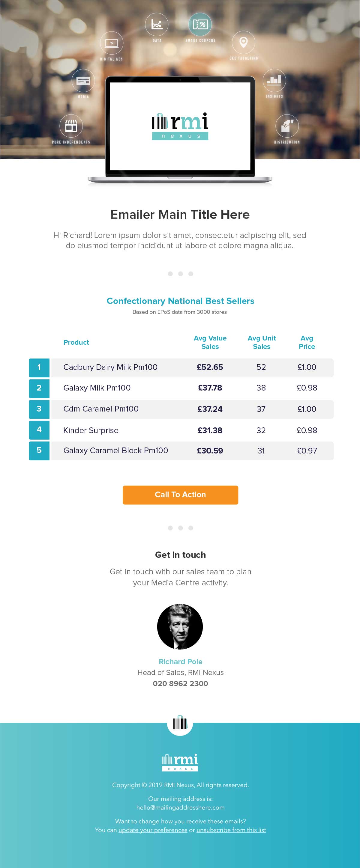The width and height of the screenshot is (360, 868).
Task: Open the Distribution hand icon
Action: (x=287, y=126)
